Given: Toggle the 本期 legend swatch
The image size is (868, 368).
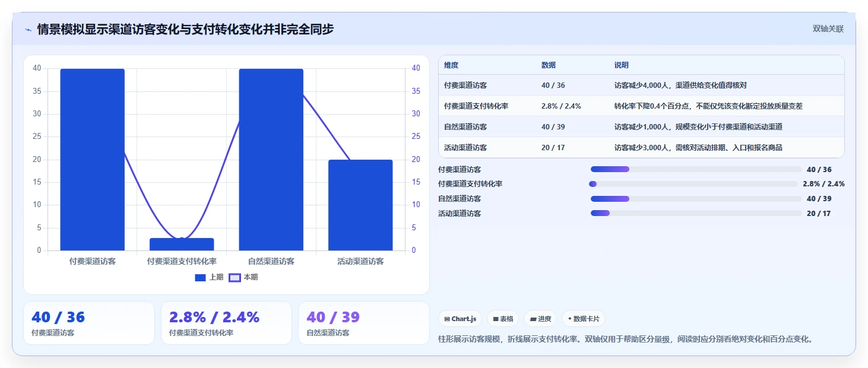Looking at the screenshot, I should click(x=235, y=277).
